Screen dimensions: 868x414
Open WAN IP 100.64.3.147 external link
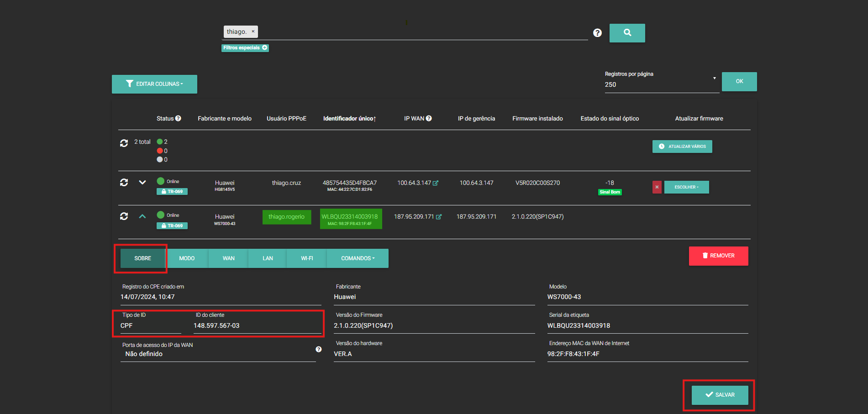coord(436,183)
